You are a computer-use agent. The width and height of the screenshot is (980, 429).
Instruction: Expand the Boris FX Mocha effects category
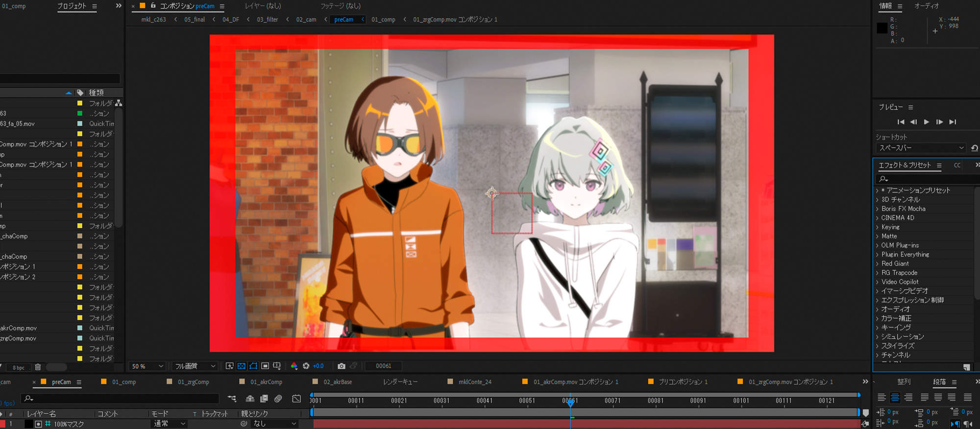(x=877, y=209)
